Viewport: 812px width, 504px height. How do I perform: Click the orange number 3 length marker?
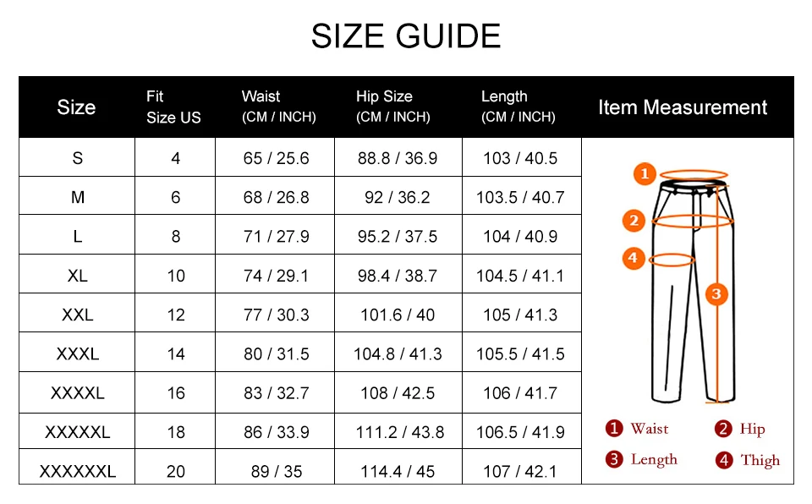tap(716, 294)
